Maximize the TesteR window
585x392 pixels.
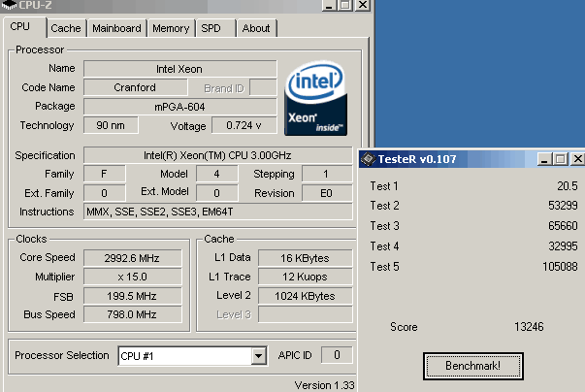point(560,159)
